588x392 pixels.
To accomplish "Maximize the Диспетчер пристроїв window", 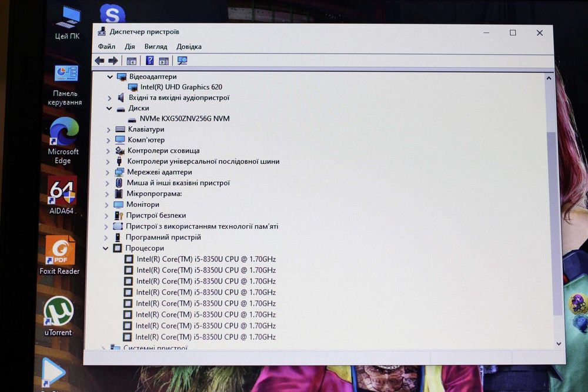I will pyautogui.click(x=513, y=33).
